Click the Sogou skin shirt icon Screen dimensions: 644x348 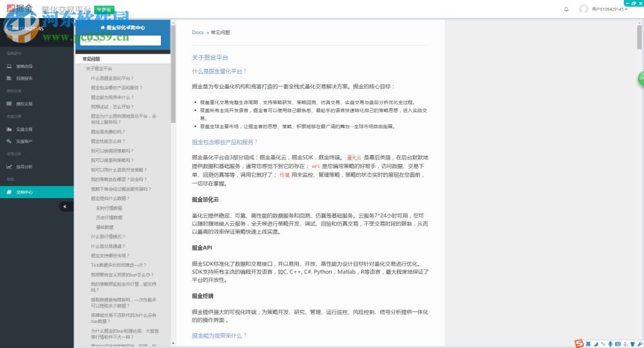pyautogui.click(x=632, y=344)
